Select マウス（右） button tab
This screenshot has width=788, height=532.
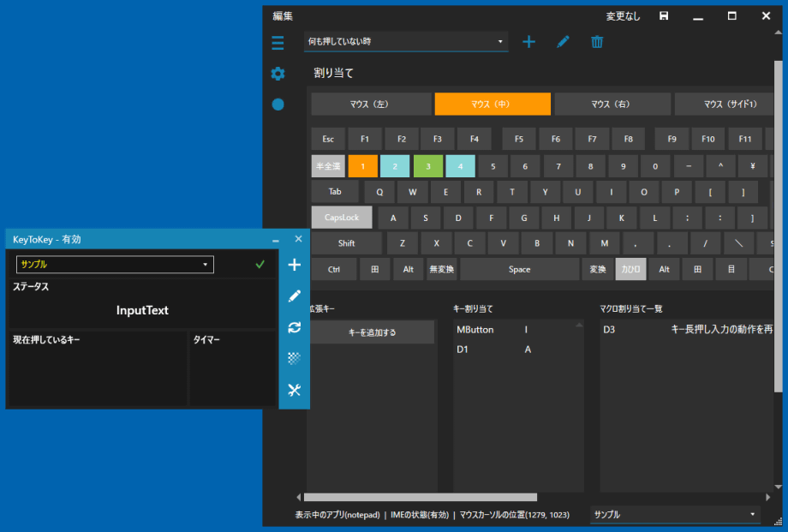coord(612,105)
